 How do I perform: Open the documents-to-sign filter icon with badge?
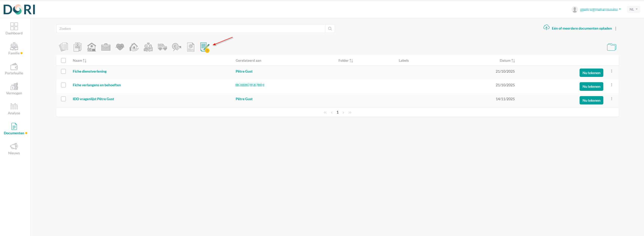tap(205, 47)
